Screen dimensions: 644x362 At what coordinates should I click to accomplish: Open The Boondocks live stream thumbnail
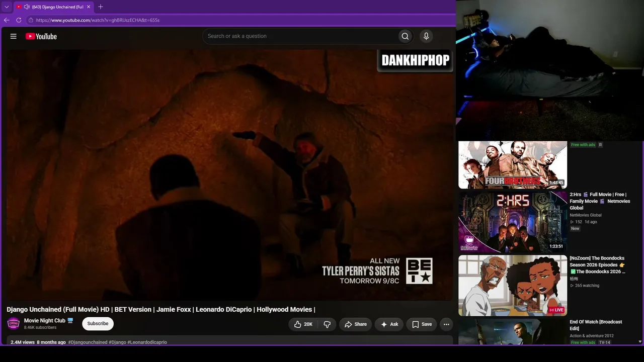click(513, 286)
